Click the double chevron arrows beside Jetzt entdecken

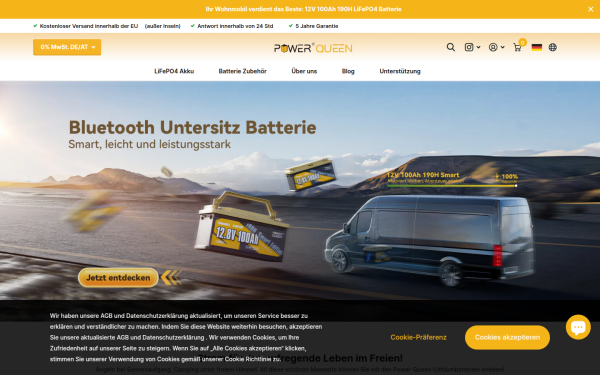pyautogui.click(x=171, y=278)
